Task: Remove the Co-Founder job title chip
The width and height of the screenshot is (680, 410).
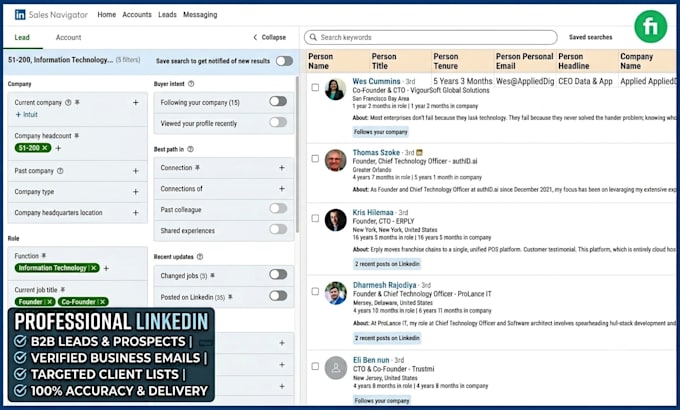Action: (x=103, y=302)
